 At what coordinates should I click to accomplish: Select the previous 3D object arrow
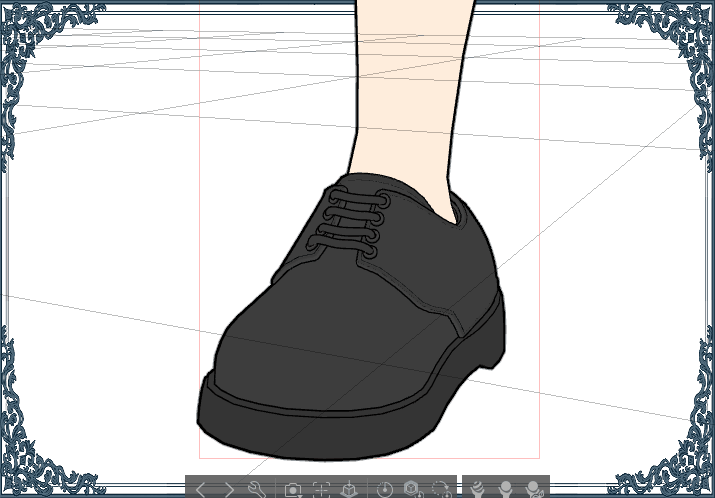(x=201, y=490)
